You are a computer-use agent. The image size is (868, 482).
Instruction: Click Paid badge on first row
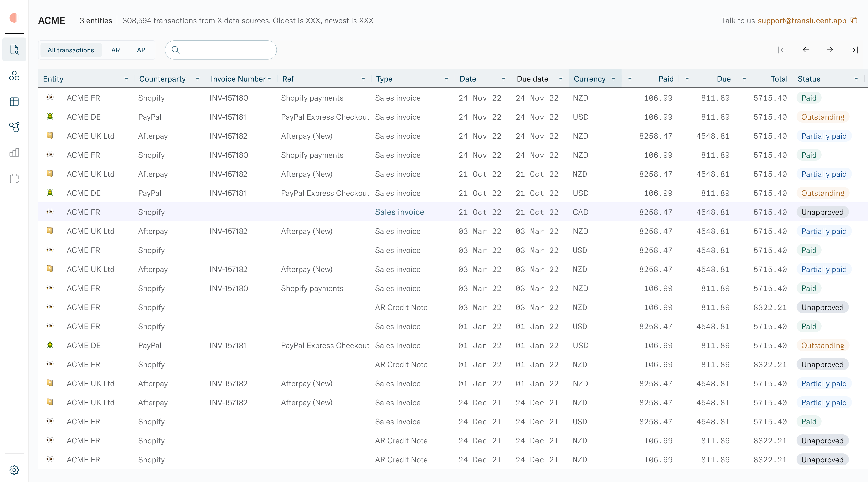point(809,98)
